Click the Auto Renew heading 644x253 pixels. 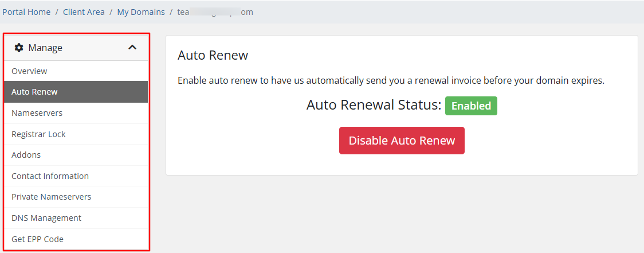click(213, 55)
